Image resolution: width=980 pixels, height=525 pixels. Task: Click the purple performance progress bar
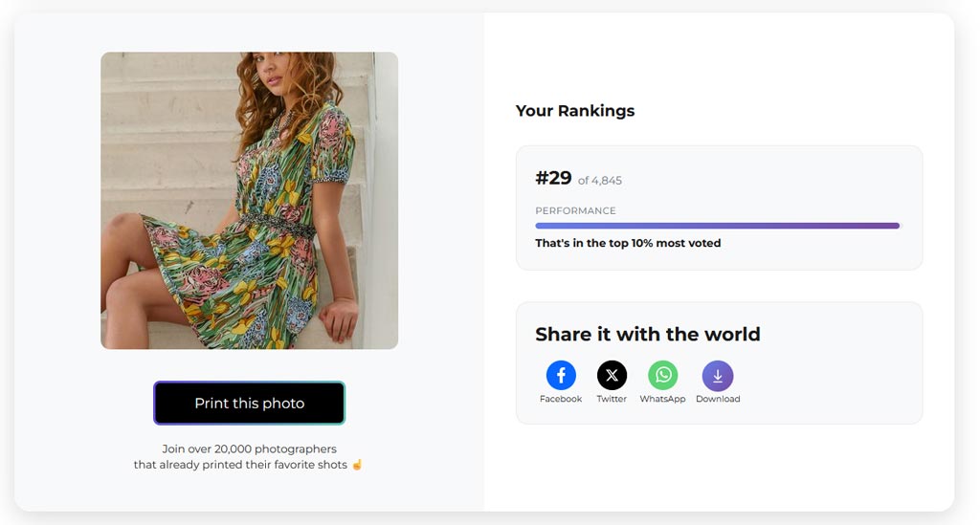pyautogui.click(x=717, y=226)
